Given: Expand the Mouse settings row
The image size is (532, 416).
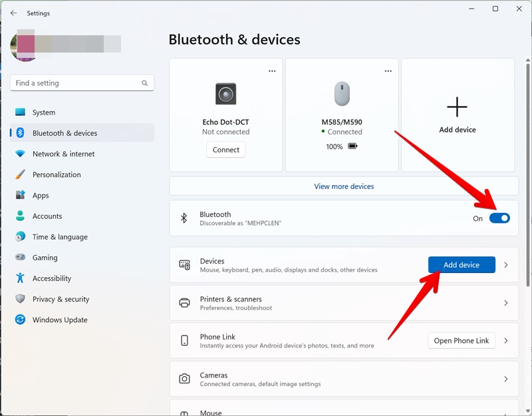Looking at the screenshot, I should pos(506,411).
